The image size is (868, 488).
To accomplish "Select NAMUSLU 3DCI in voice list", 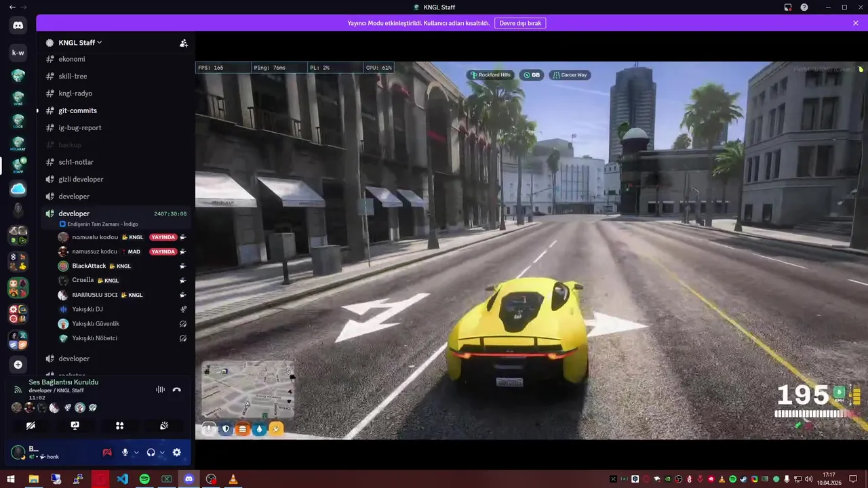I will (122, 295).
